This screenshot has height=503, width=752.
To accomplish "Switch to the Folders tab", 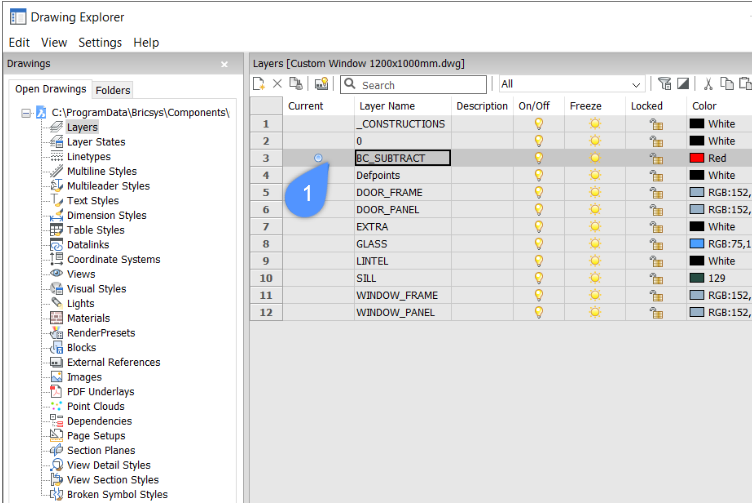I will pos(113,90).
